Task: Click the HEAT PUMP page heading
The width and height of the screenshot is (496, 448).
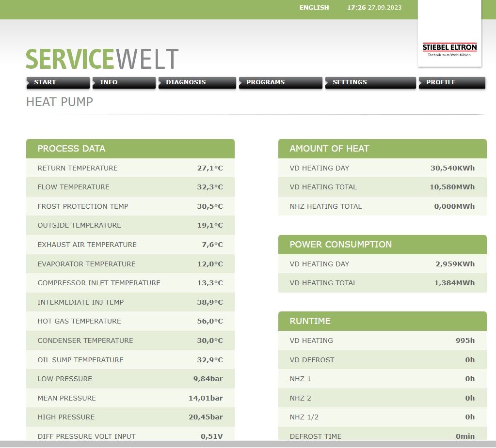Action: pos(60,102)
